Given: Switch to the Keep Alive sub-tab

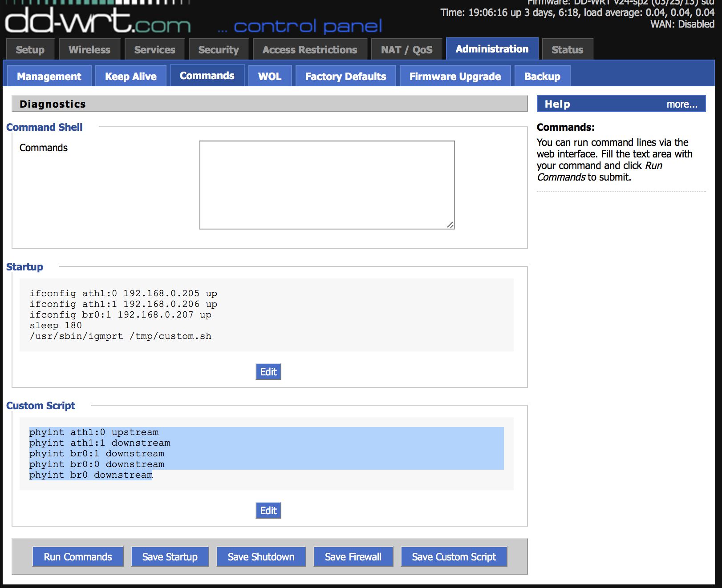Looking at the screenshot, I should [130, 76].
